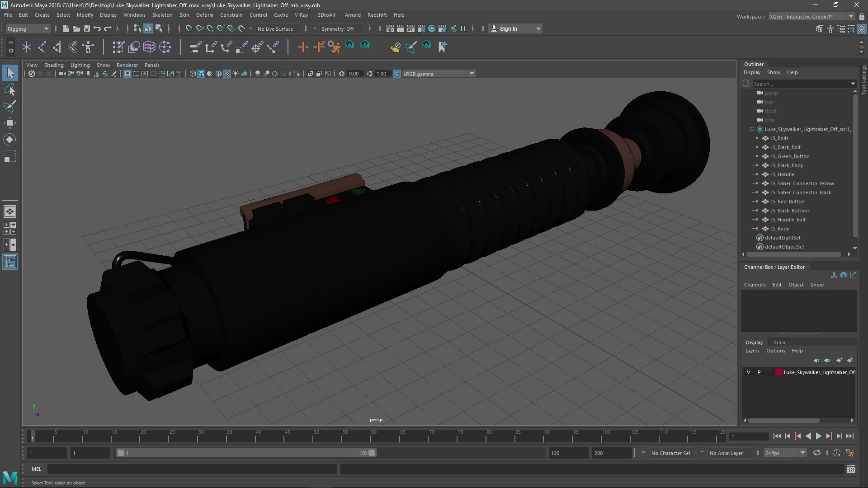Click the Parent constraint shelf icon
868x488 pixels.
pyautogui.click(x=195, y=47)
